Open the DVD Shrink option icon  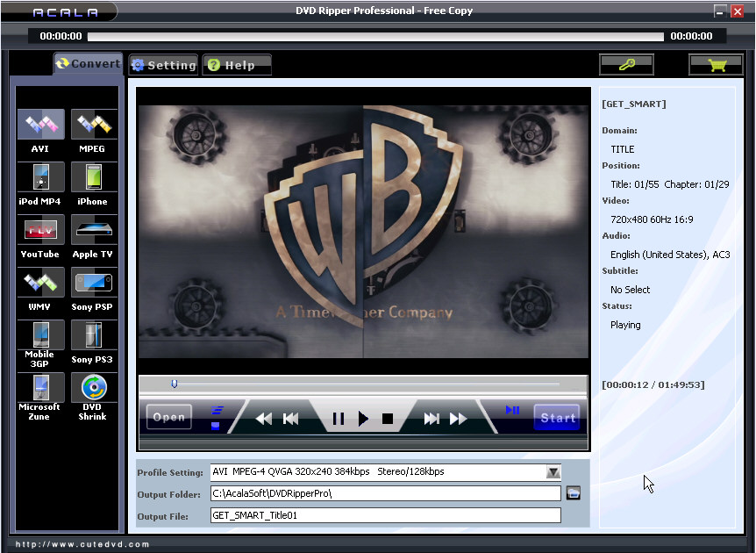(x=94, y=388)
